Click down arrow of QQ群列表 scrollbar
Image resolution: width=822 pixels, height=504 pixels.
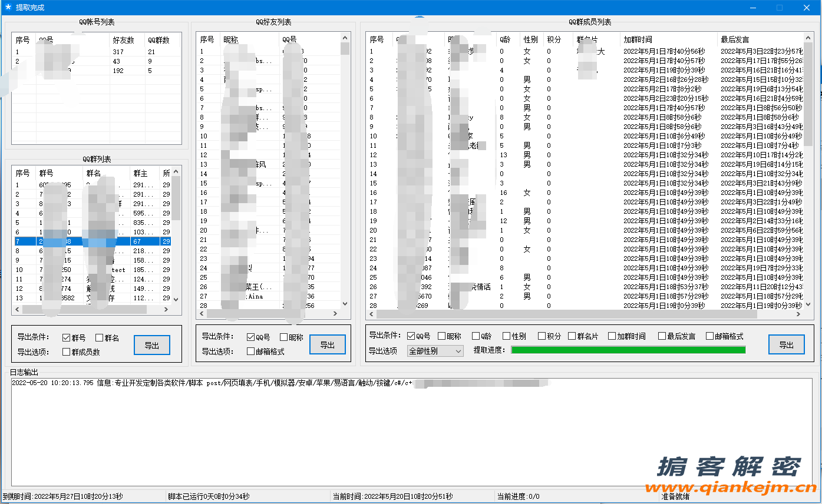(x=176, y=299)
